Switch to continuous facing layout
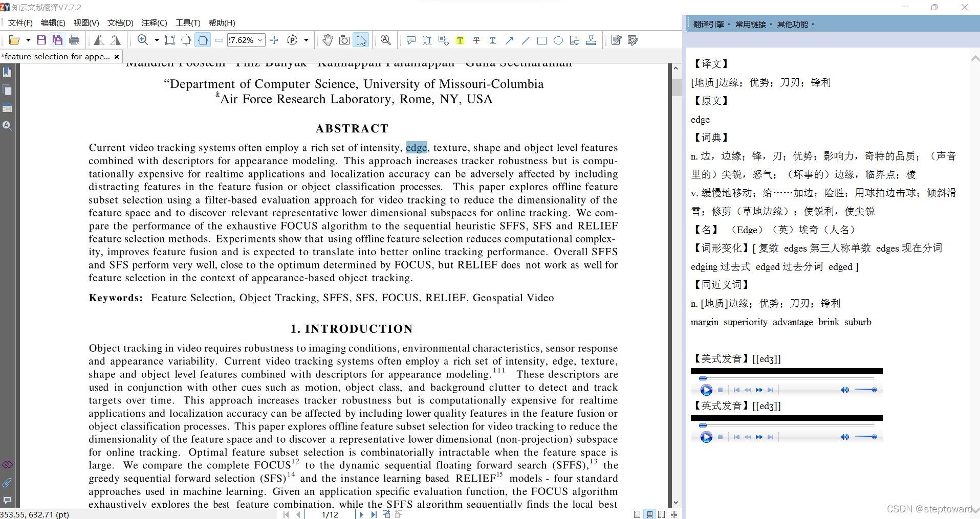The width and height of the screenshot is (980, 519). click(674, 514)
